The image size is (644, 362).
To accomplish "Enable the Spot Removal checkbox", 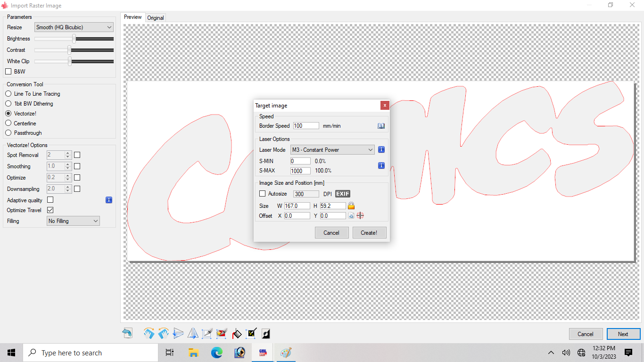I will (77, 155).
